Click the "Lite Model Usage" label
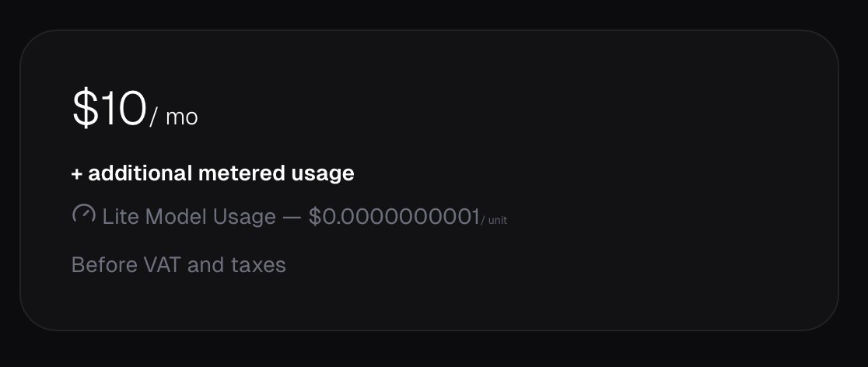Viewport: 868px width, 367px height. (189, 217)
